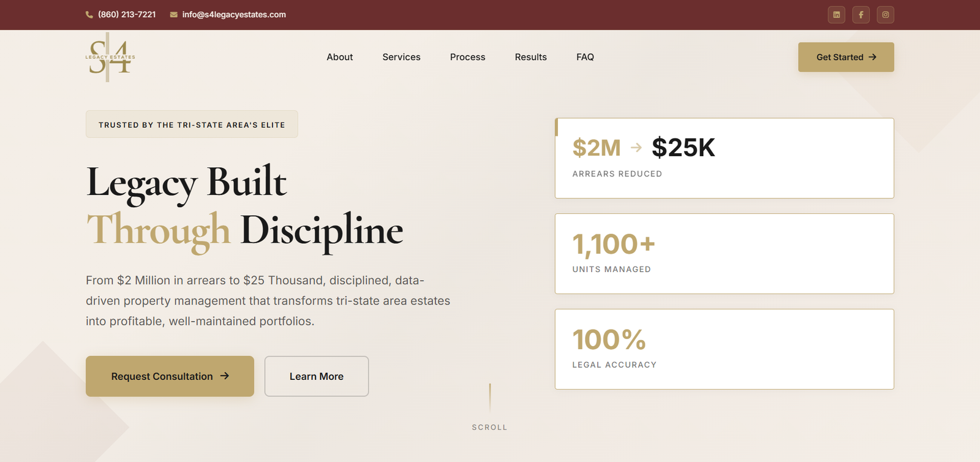The width and height of the screenshot is (980, 462).
Task: Go to the About section
Action: pos(339,57)
